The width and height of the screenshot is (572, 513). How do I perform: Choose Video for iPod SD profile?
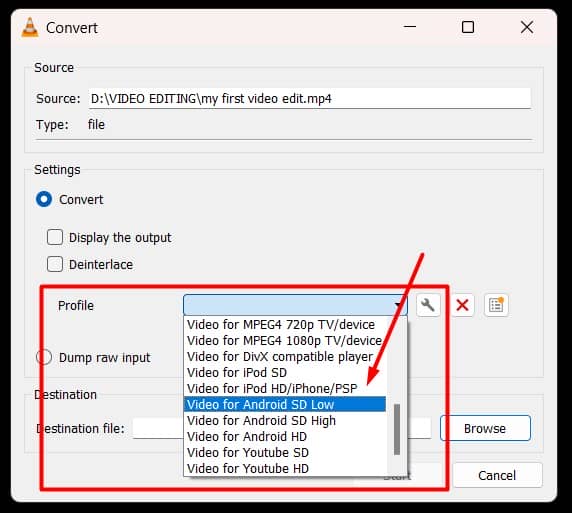pyautogui.click(x=285, y=373)
